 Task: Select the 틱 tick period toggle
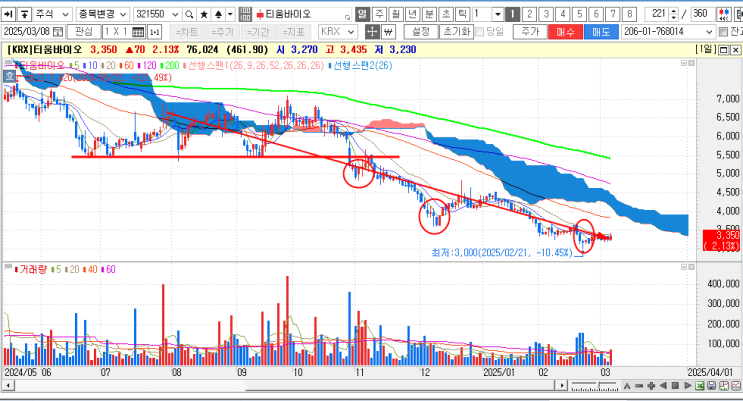point(462,14)
